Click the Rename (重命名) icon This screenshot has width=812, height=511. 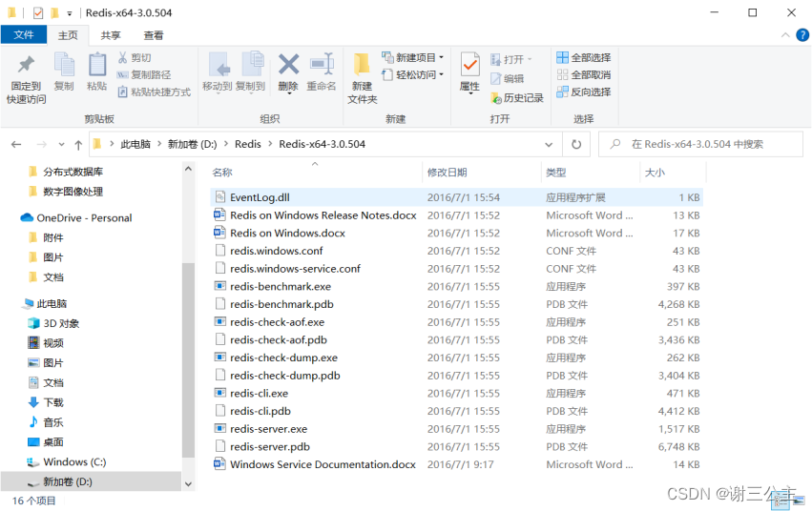321,72
